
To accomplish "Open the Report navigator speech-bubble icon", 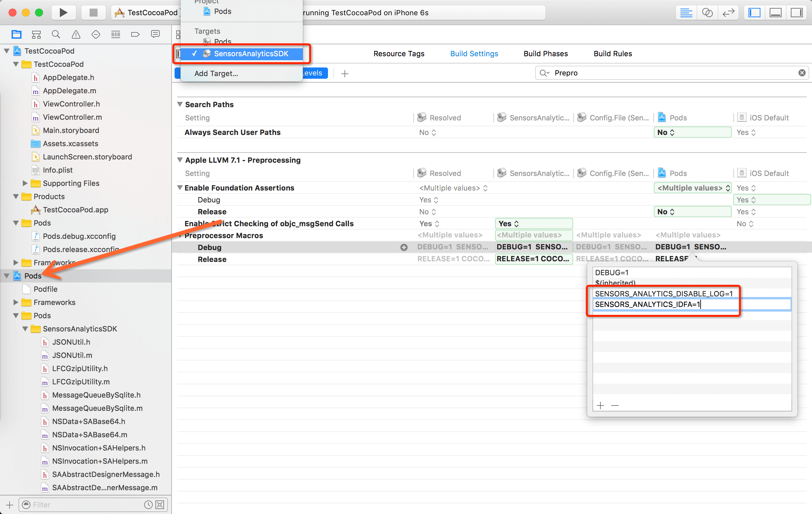I will 155,34.
